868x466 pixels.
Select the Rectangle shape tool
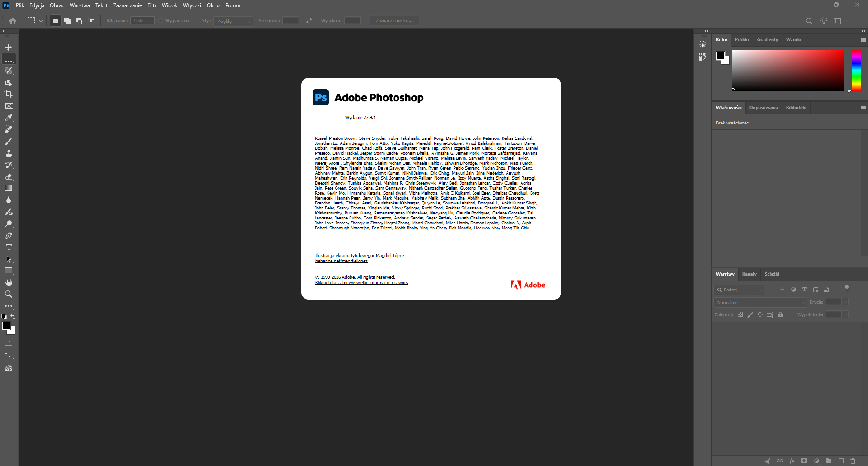pos(9,271)
